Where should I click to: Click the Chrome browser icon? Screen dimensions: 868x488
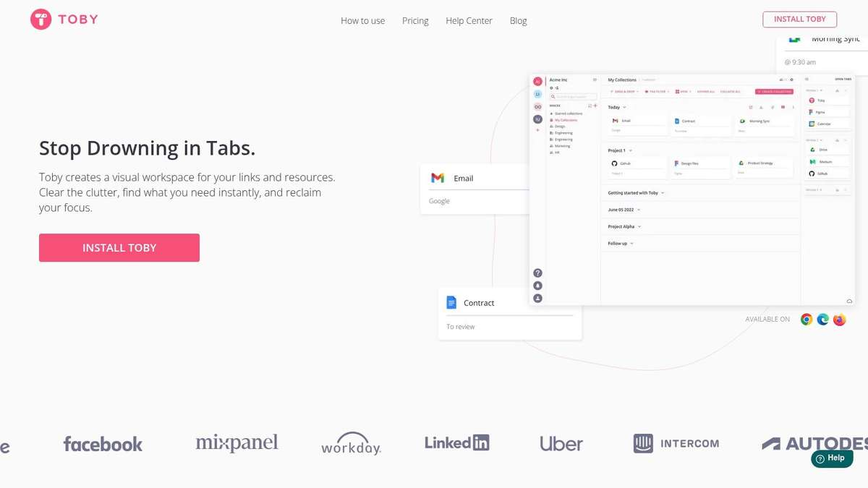click(807, 320)
